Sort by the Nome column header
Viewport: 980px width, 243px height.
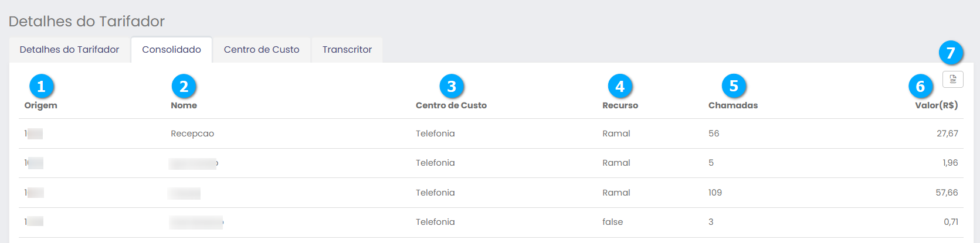click(184, 105)
